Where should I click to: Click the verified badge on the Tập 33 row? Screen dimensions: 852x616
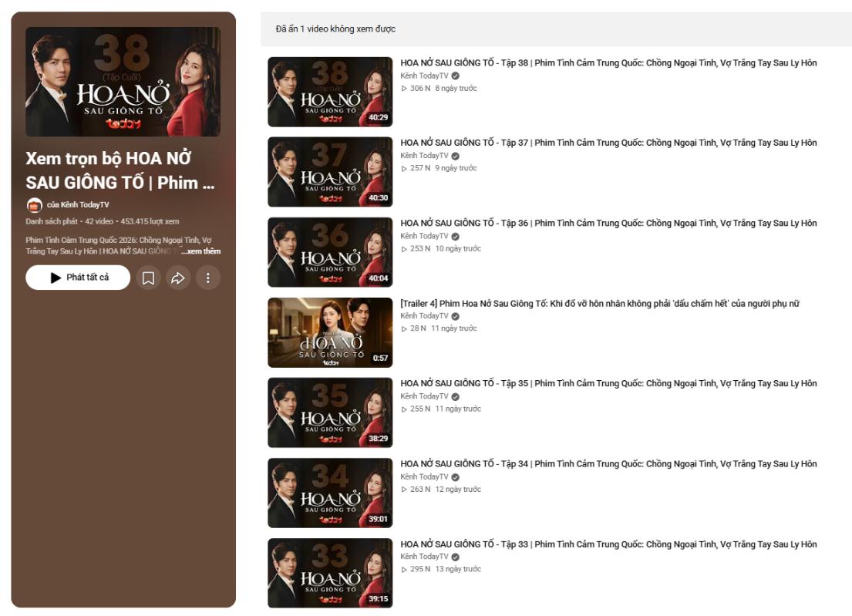pyautogui.click(x=456, y=557)
